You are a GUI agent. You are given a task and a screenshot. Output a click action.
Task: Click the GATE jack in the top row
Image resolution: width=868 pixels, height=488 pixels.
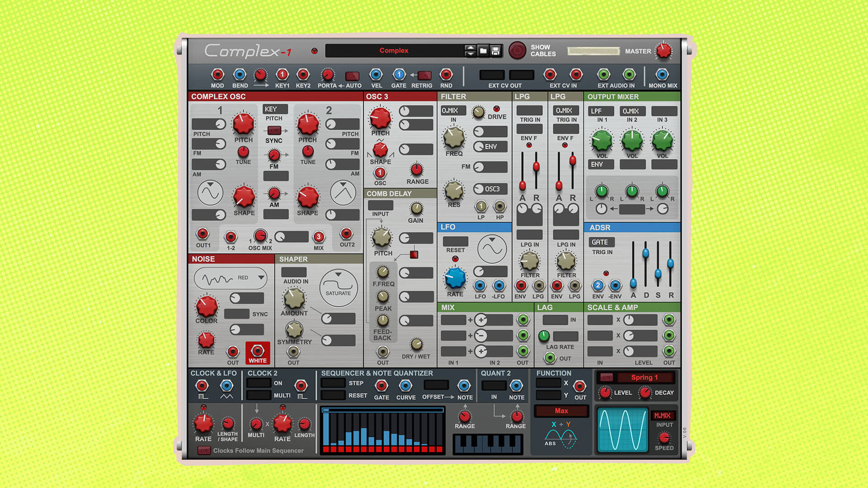click(399, 75)
